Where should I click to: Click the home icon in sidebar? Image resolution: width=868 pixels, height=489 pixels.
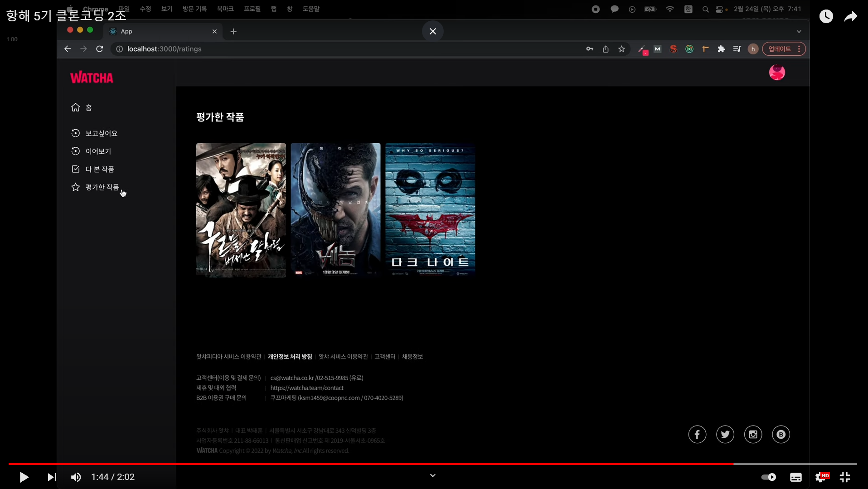pos(75,107)
